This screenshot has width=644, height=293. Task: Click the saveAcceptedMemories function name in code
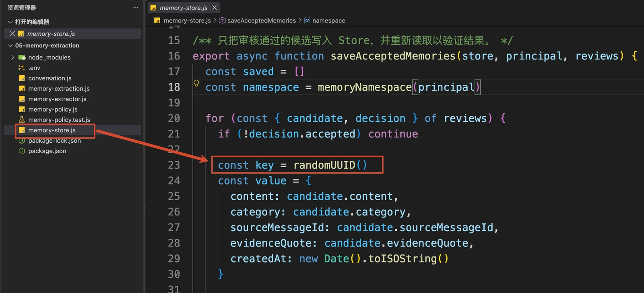(393, 56)
